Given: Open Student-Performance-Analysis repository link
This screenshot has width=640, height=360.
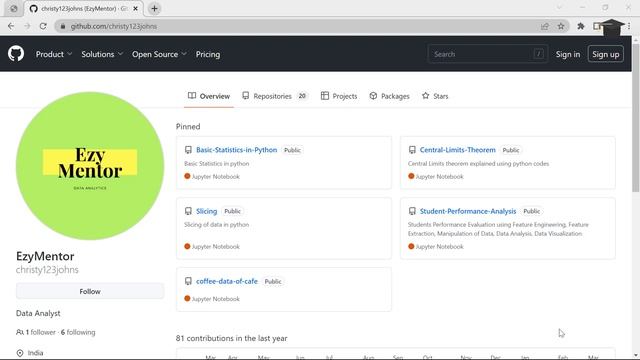Looking at the screenshot, I should tap(468, 211).
